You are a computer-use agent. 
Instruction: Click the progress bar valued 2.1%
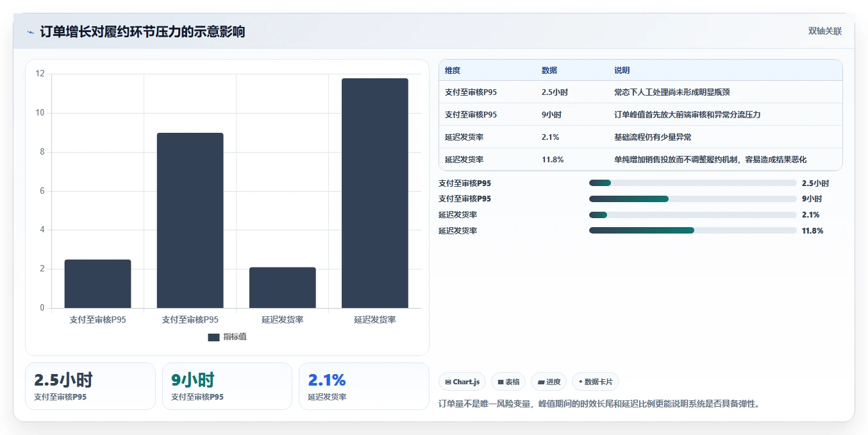(693, 215)
